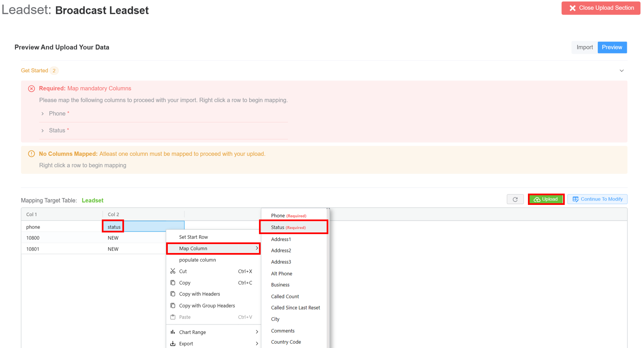
Task: Click the Copy with Group Headers icon
Action: [x=173, y=305]
